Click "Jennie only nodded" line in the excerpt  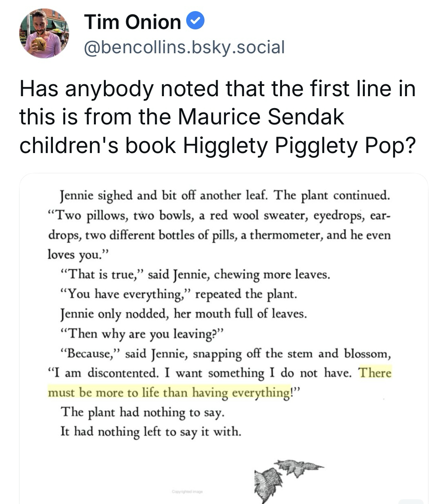tap(183, 314)
